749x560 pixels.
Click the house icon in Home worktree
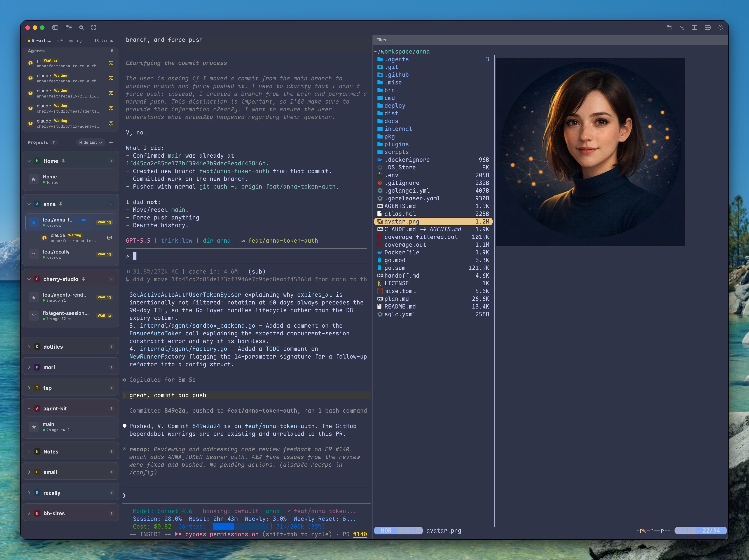click(x=34, y=179)
